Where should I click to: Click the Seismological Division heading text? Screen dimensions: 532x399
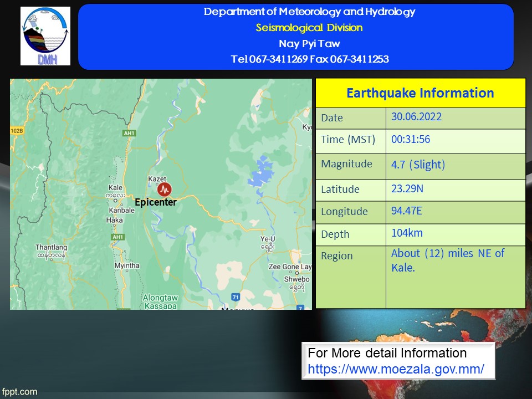pos(309,28)
